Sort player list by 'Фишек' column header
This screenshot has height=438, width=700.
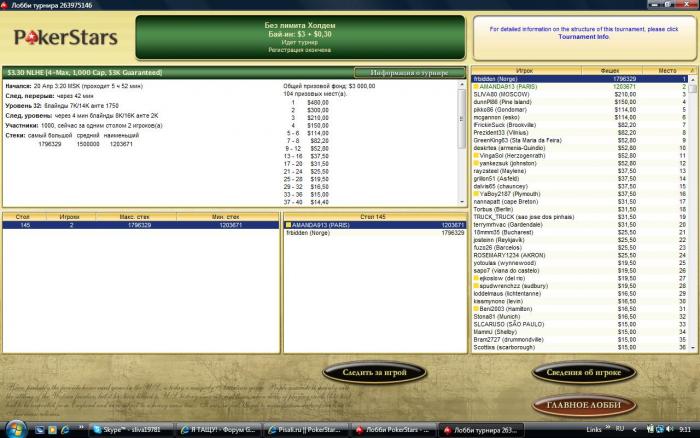click(611, 71)
